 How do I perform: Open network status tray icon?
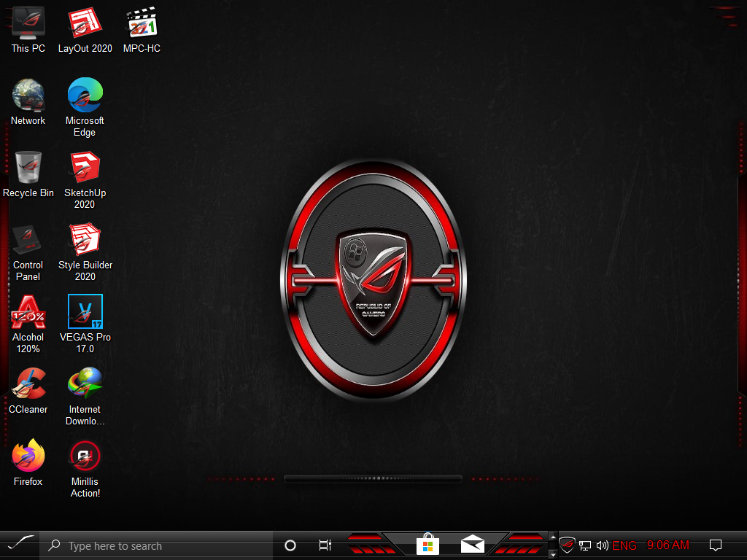(585, 545)
